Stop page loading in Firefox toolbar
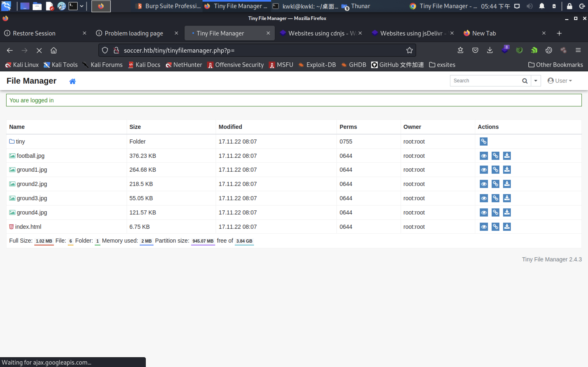Viewport: 588px width, 367px height. [x=39, y=51]
